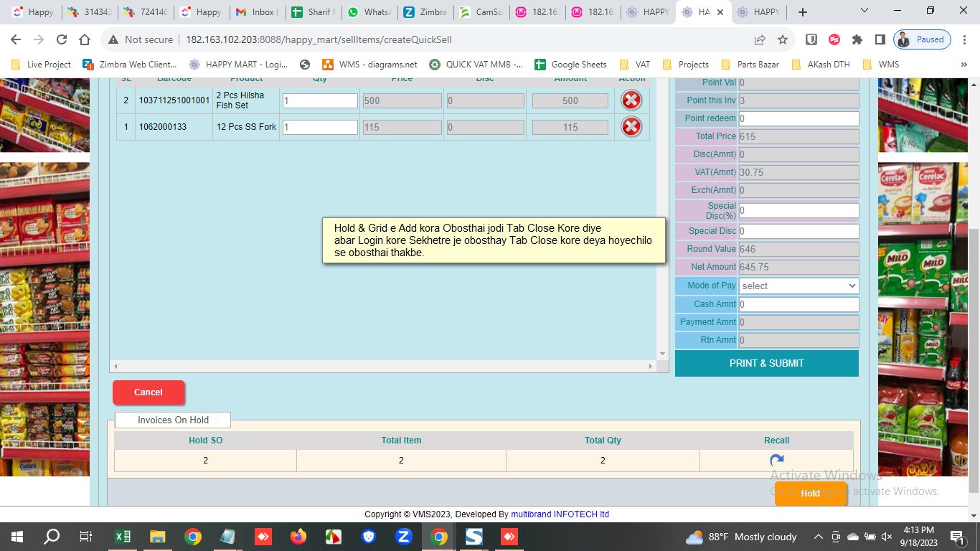Switch to the Sharif sheets tab
980x551 pixels.
312,12
